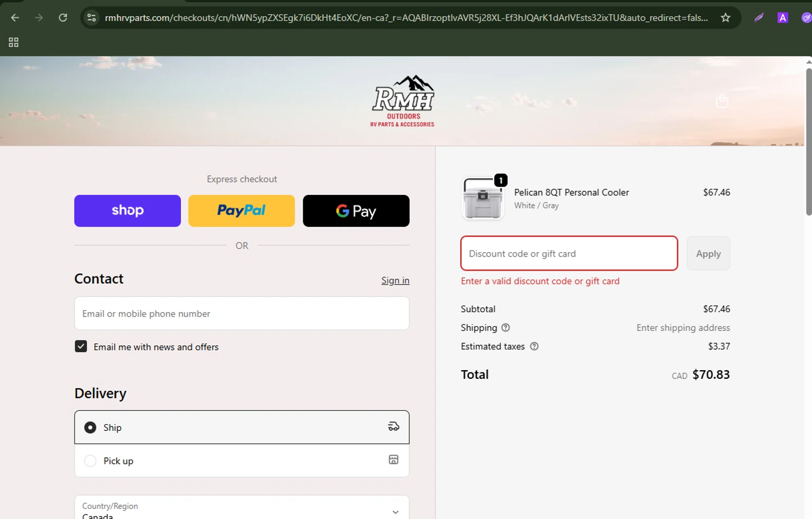Screen dimensions: 812x519
Task: Expand the Country/Region dropdown
Action: [241, 508]
